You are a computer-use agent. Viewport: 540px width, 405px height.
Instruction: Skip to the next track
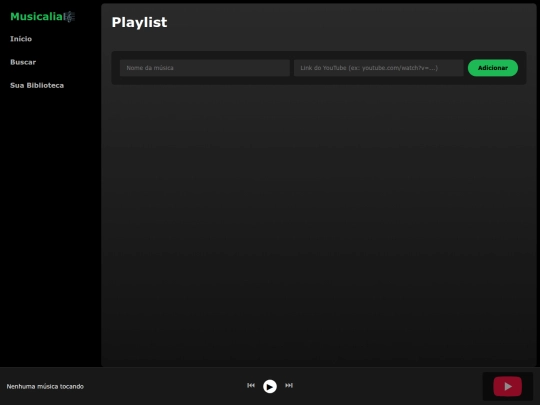pos(289,385)
